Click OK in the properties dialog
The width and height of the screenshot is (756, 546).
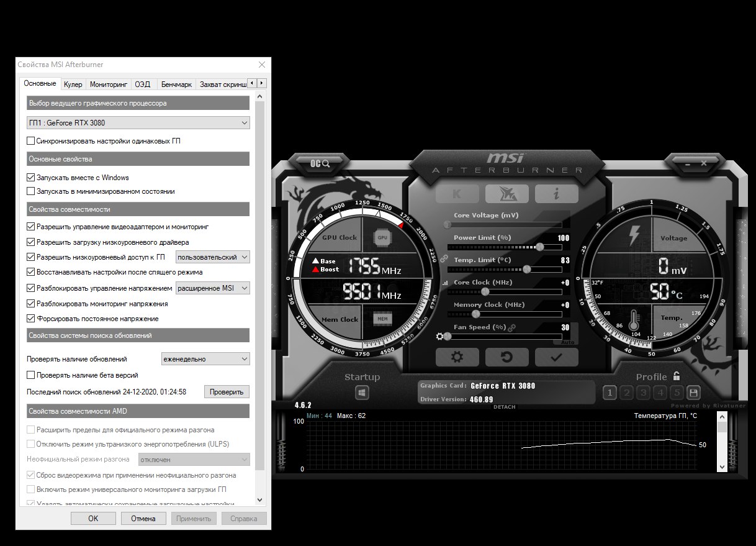point(93,518)
